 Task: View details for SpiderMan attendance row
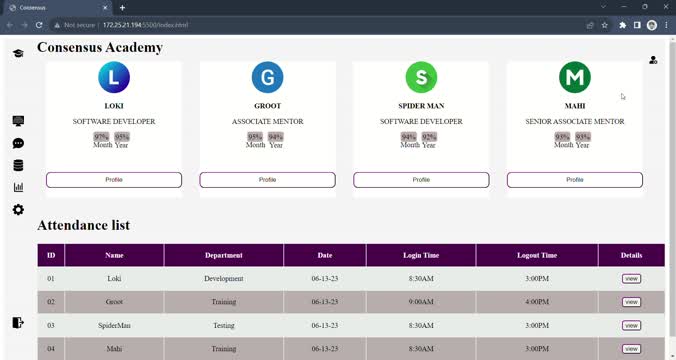coord(631,326)
